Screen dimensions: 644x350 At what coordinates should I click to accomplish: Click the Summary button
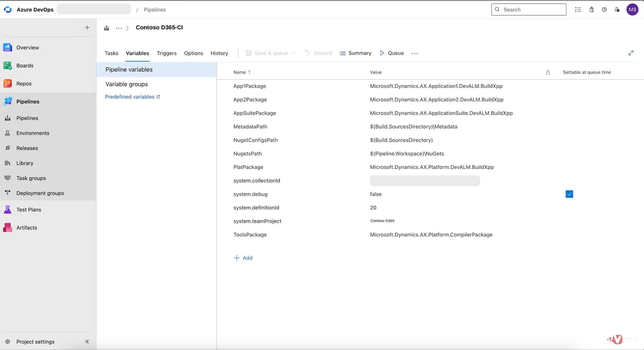(355, 53)
